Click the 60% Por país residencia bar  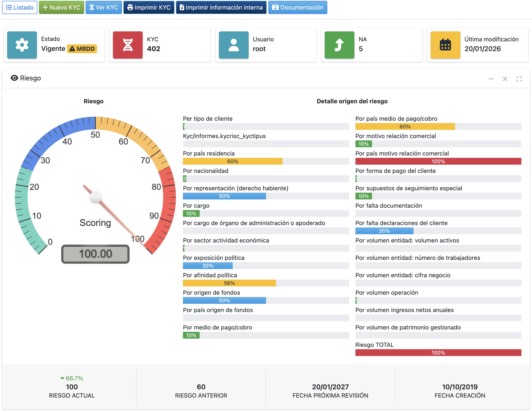pyautogui.click(x=233, y=161)
